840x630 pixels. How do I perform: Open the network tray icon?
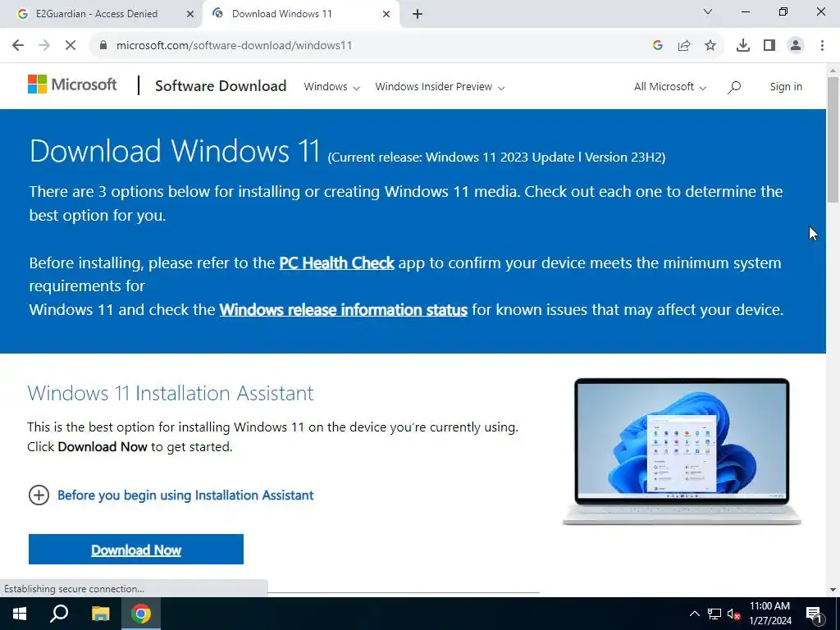tap(714, 614)
